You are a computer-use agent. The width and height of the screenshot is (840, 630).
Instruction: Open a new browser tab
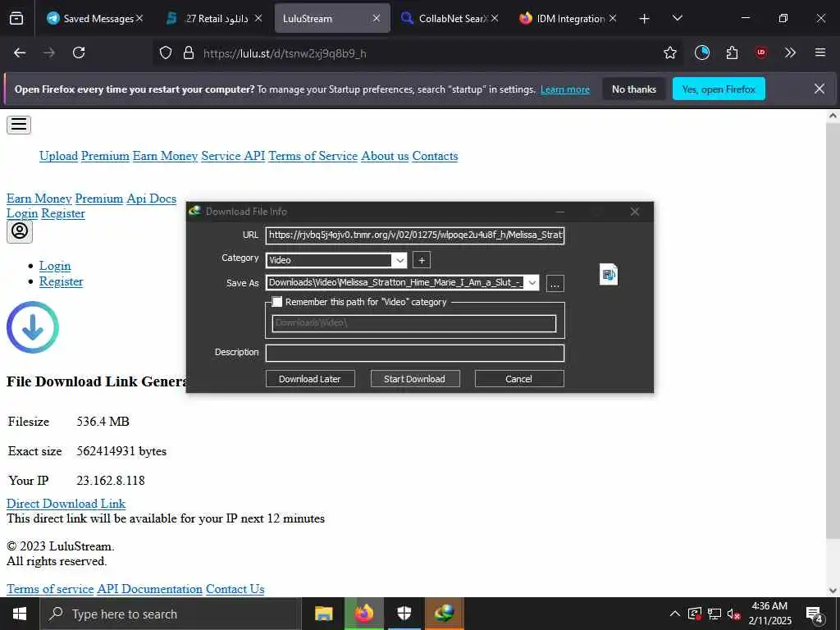(645, 19)
